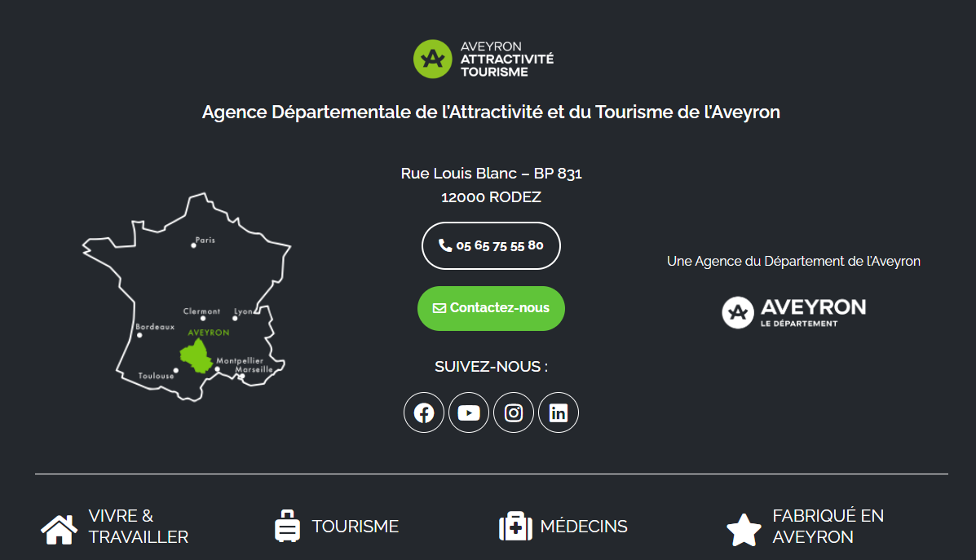Open the Vivre & Travailler link
This screenshot has height=560, width=976.
[138, 527]
